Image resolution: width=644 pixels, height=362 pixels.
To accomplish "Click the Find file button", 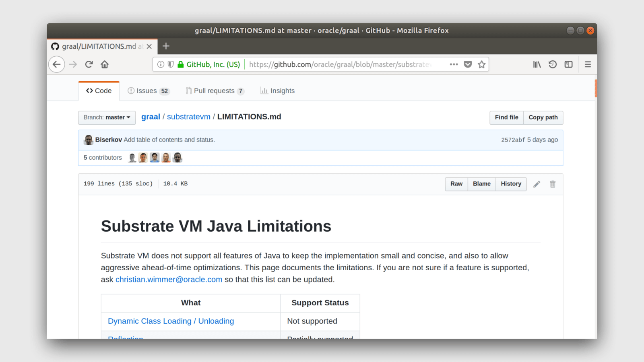I will pos(507,117).
